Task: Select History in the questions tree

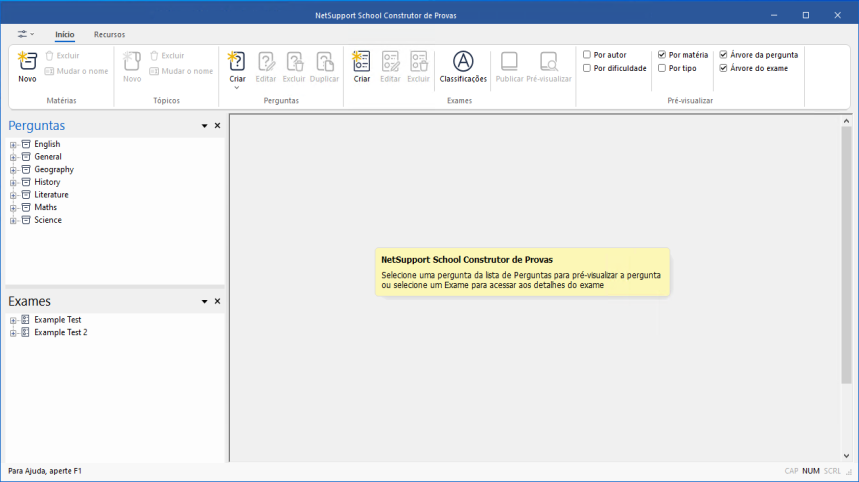Action: coord(47,182)
